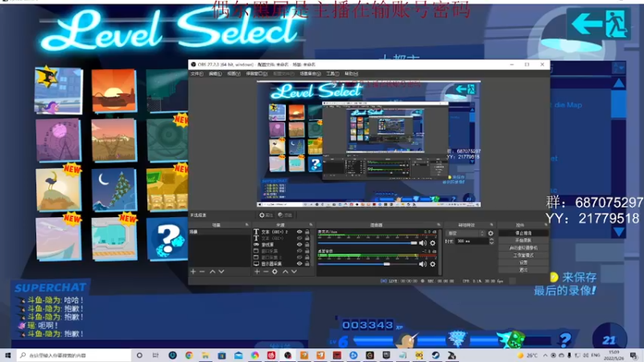Toggle lock on display capture source
The width and height of the screenshot is (644, 362).
coord(307,264)
